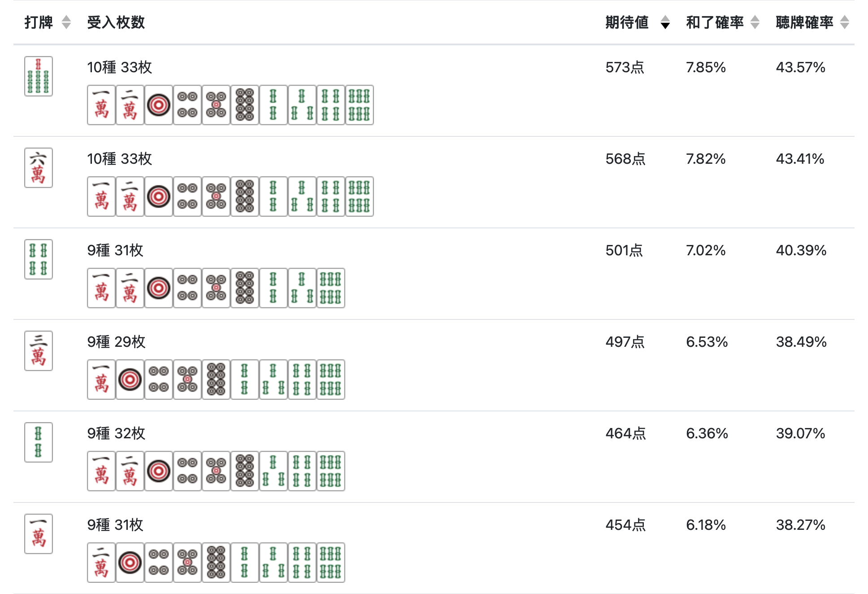Click the 5-pin tile in the third row
868x594 pixels.
[x=216, y=288]
